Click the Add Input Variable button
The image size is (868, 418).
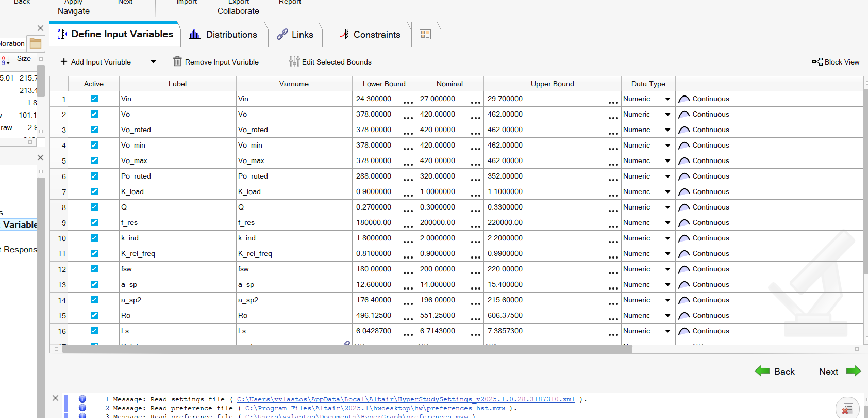pos(96,62)
